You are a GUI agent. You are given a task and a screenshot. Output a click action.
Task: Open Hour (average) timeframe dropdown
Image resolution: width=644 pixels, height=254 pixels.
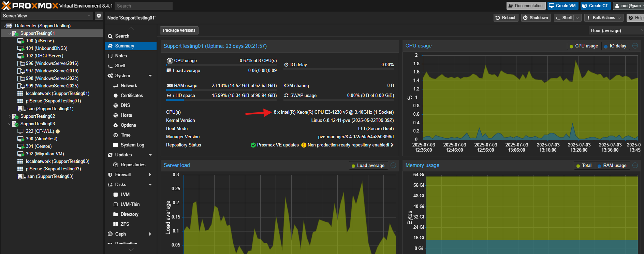click(616, 30)
